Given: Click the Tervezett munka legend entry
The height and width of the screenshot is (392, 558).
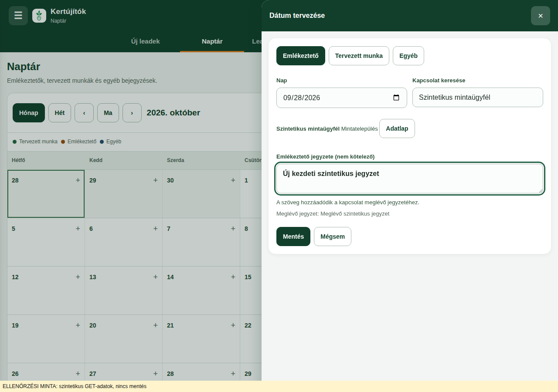Looking at the screenshot, I should (35, 142).
